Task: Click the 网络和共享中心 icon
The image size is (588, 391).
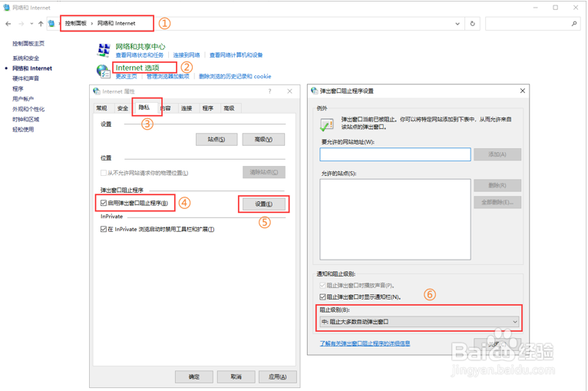Action: coord(104,50)
